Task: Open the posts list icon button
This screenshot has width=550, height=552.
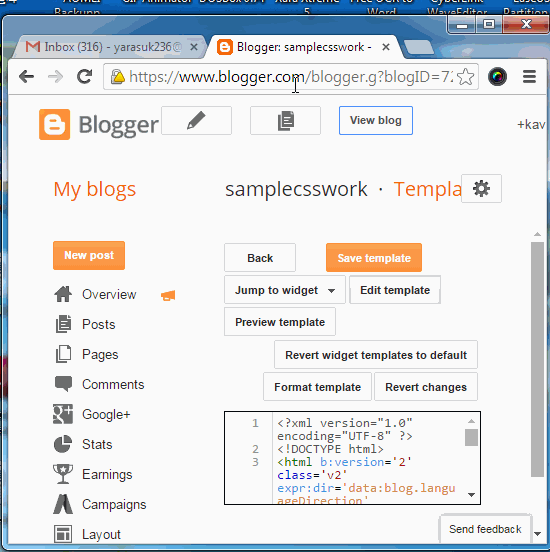Action: click(285, 120)
